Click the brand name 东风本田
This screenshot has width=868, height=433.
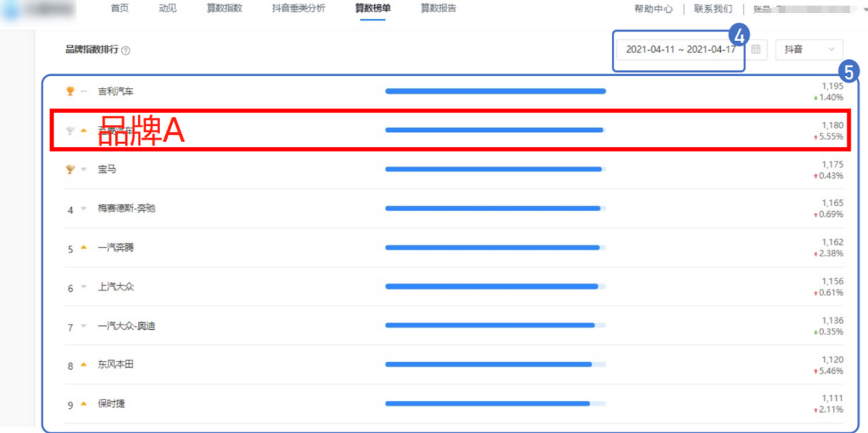(116, 364)
